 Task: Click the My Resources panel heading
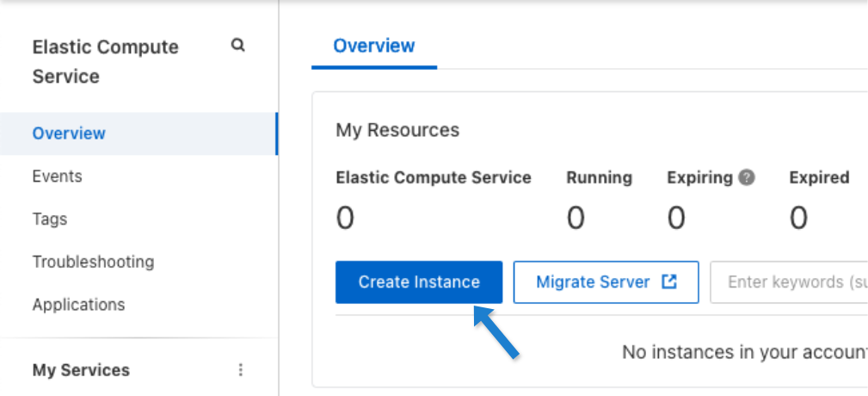tap(397, 130)
